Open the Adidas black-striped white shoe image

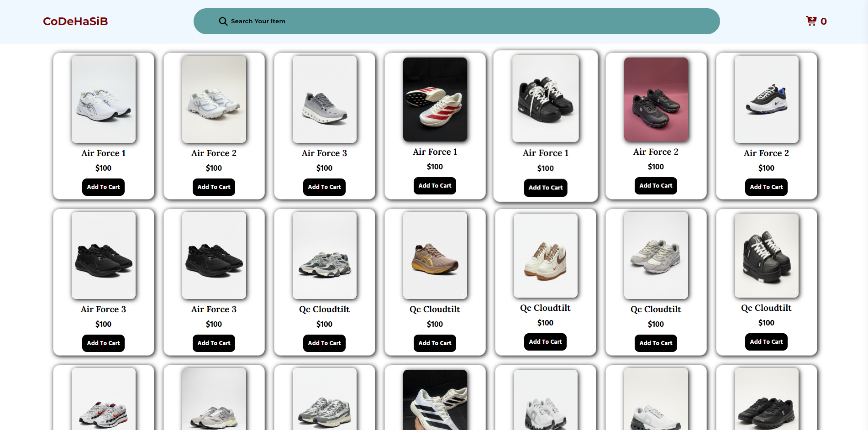tap(435, 401)
